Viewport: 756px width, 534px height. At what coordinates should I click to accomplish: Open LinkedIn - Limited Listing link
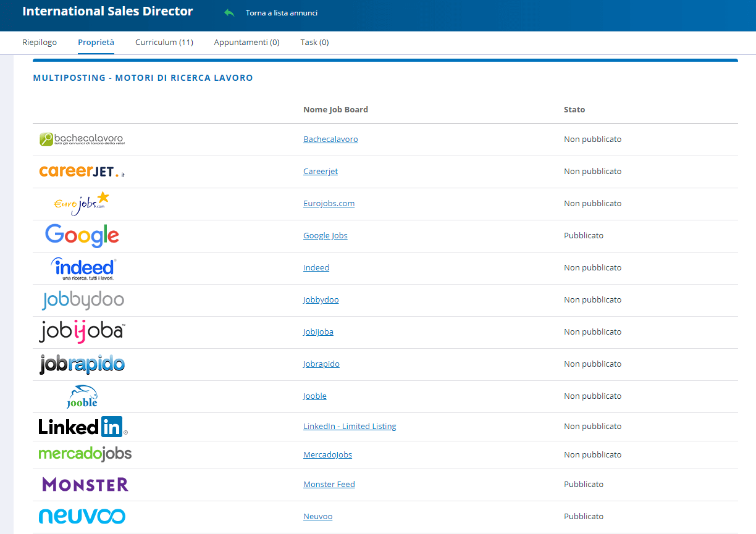[x=350, y=427]
